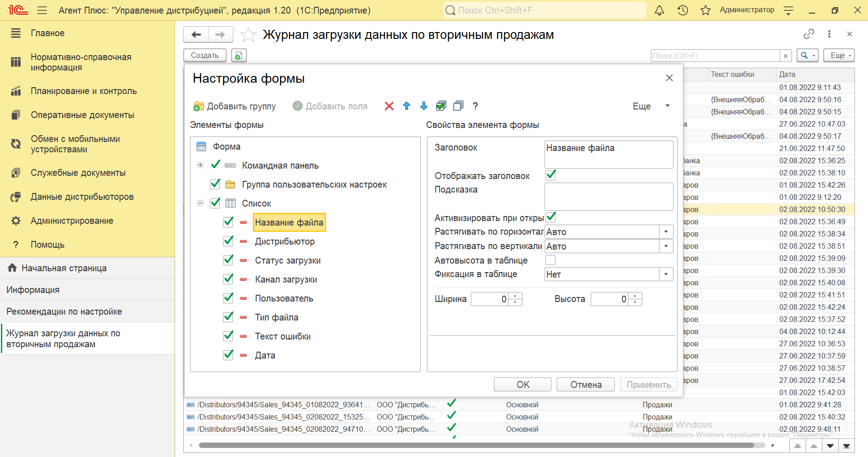This screenshot has height=457, width=868.
Task: Click the global search field Поиск Ctrl+Shift+F
Action: tap(545, 10)
